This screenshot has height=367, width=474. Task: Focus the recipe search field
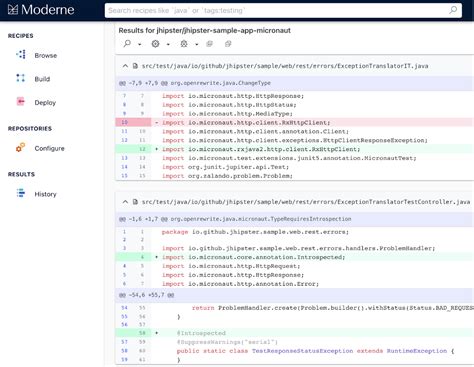click(283, 10)
